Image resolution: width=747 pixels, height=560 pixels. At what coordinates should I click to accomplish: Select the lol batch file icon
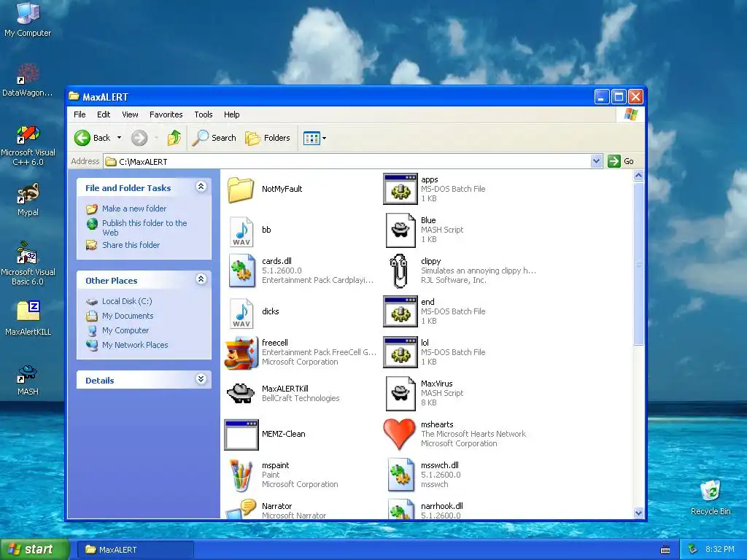click(400, 352)
